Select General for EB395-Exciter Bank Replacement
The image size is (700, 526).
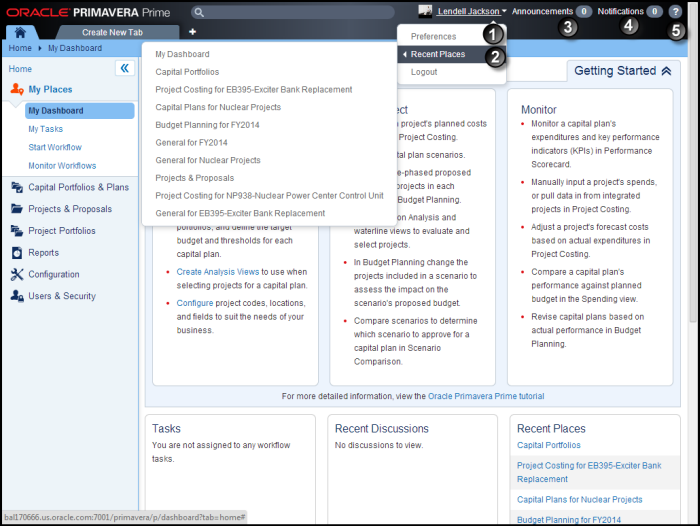pos(240,213)
